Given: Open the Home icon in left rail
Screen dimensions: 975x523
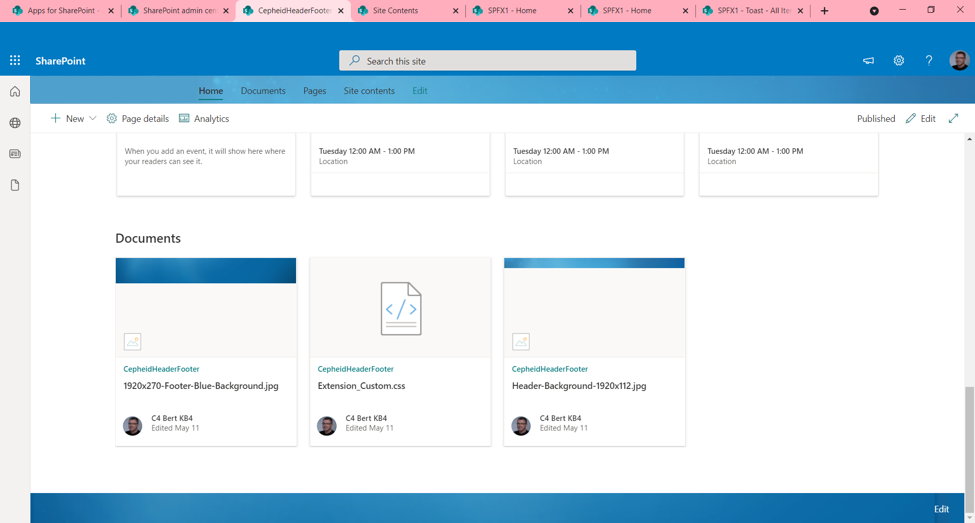Looking at the screenshot, I should coord(15,92).
